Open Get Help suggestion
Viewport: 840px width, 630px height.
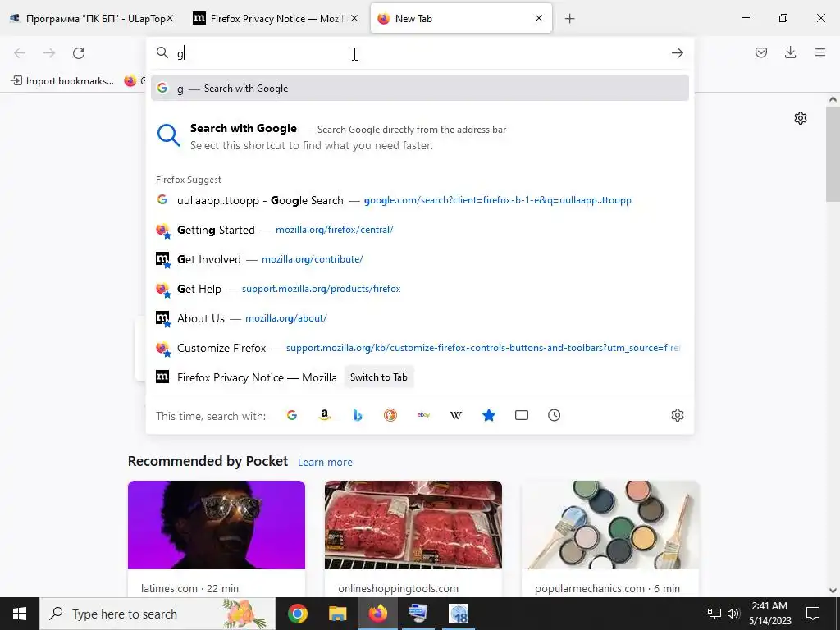(419, 289)
